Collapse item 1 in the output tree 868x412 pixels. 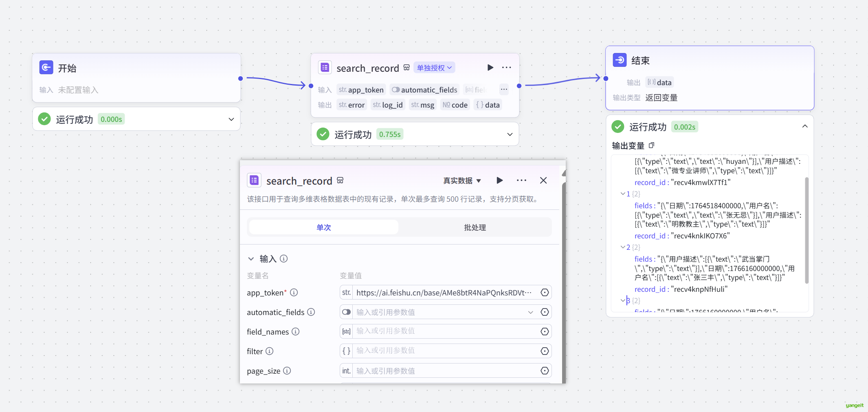coord(623,194)
